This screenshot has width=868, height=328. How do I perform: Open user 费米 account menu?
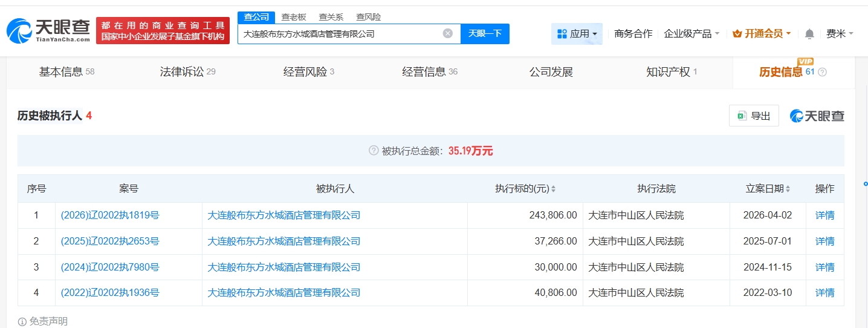coord(840,34)
